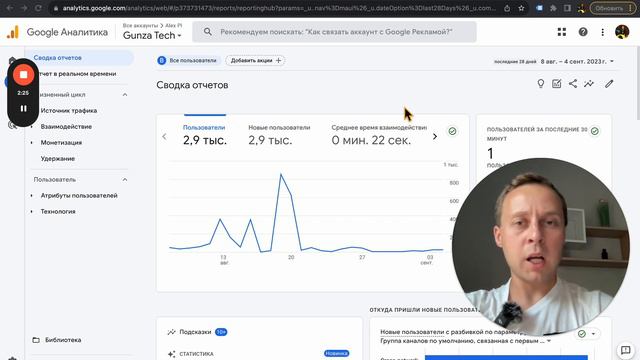Toggle browser side panel icon
This screenshot has height=360, width=640.
click(x=567, y=8)
